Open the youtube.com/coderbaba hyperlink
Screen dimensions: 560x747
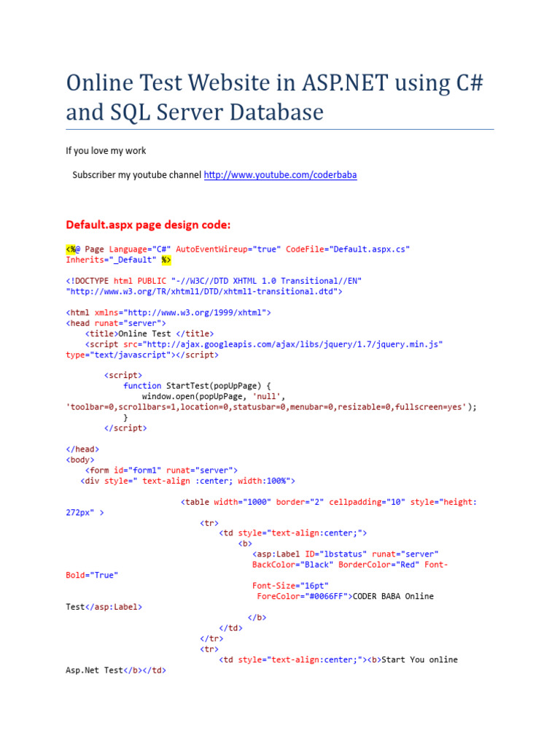click(280, 175)
